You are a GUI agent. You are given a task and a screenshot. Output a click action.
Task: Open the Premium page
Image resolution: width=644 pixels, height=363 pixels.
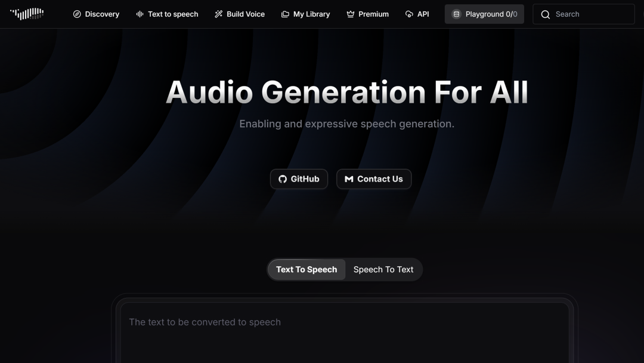pos(367,14)
